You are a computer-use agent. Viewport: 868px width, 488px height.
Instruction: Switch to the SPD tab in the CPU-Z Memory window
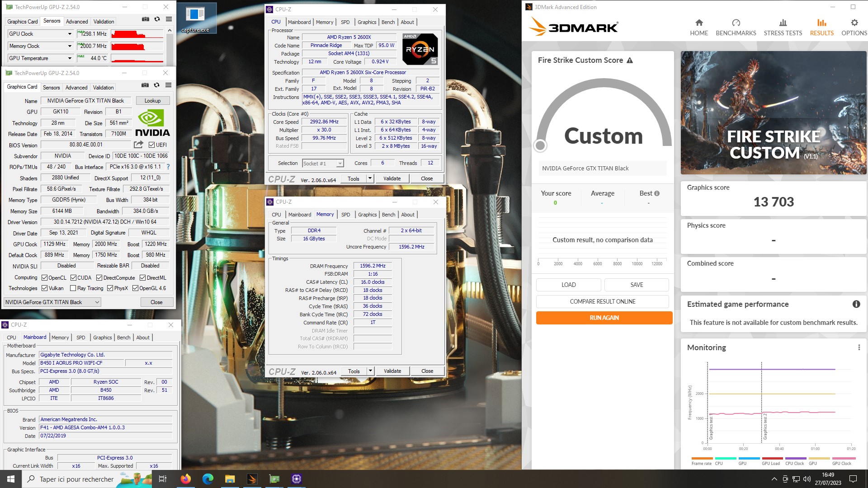click(345, 215)
